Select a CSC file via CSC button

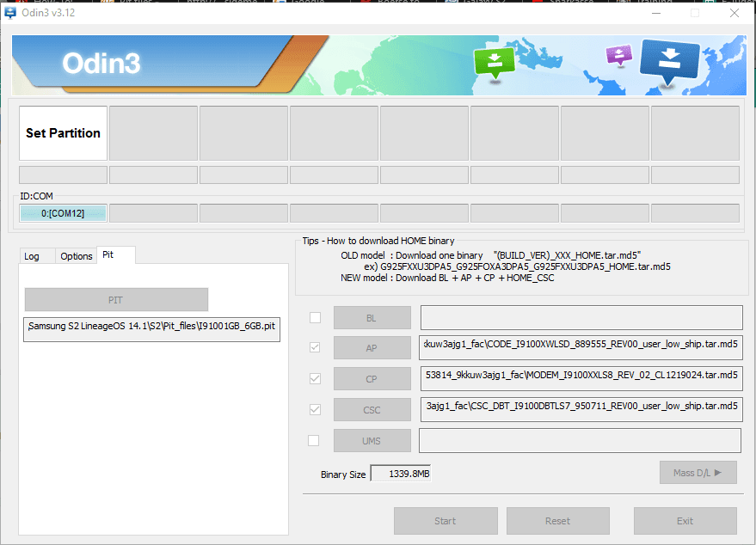(372, 410)
